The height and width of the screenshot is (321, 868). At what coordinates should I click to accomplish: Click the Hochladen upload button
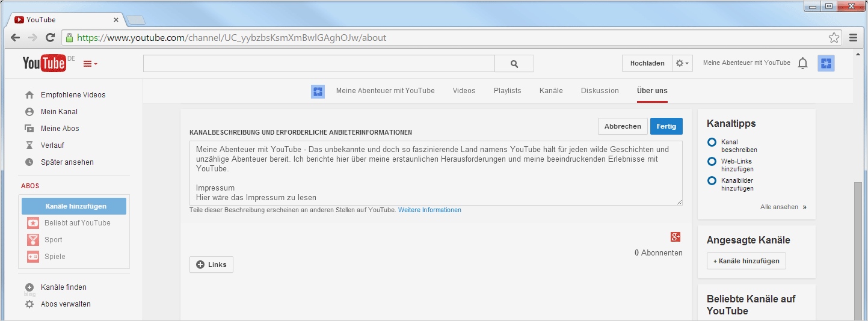pos(647,63)
